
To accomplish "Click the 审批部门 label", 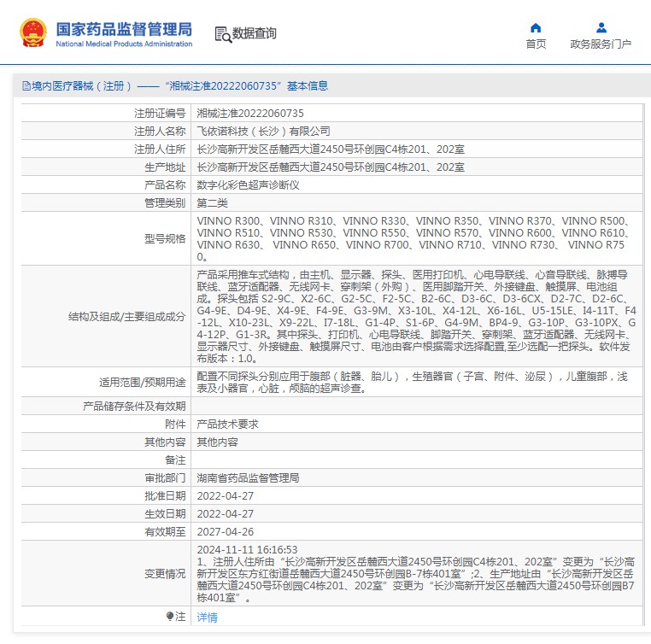I will click(165, 478).
